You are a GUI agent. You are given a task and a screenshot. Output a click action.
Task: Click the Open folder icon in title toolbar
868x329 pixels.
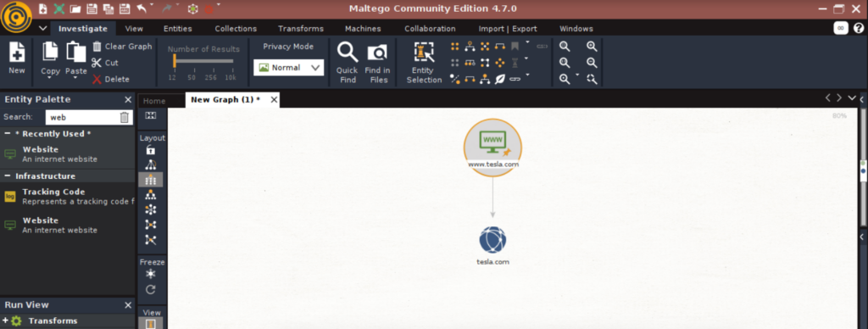coord(75,8)
